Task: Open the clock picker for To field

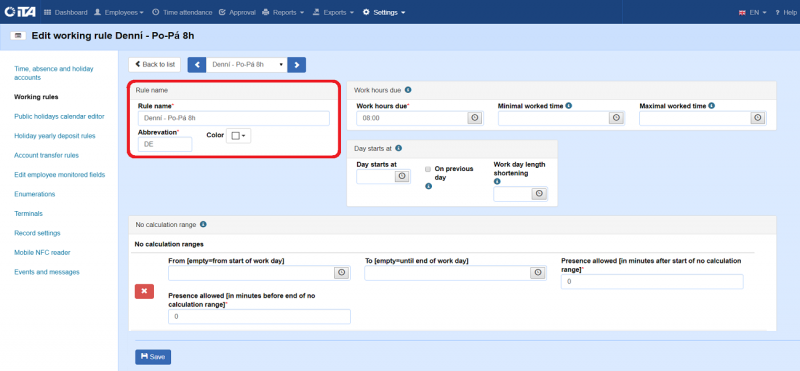Action: coord(537,273)
